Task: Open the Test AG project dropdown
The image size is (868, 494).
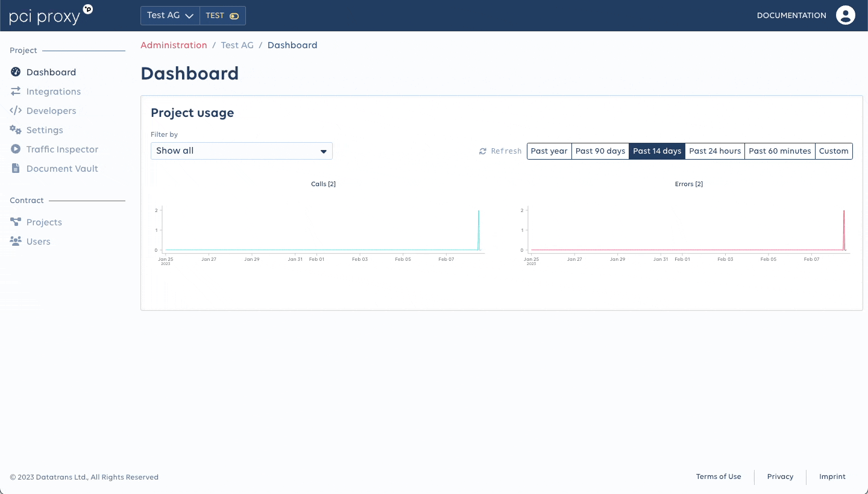Action: tap(170, 16)
